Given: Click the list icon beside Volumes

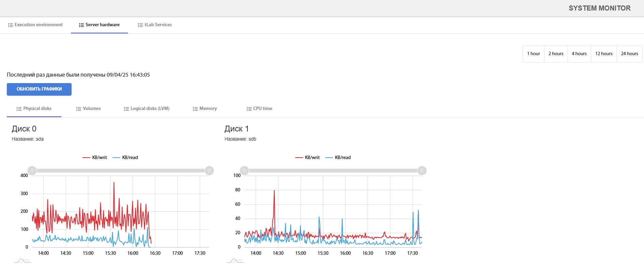Looking at the screenshot, I should tap(79, 109).
